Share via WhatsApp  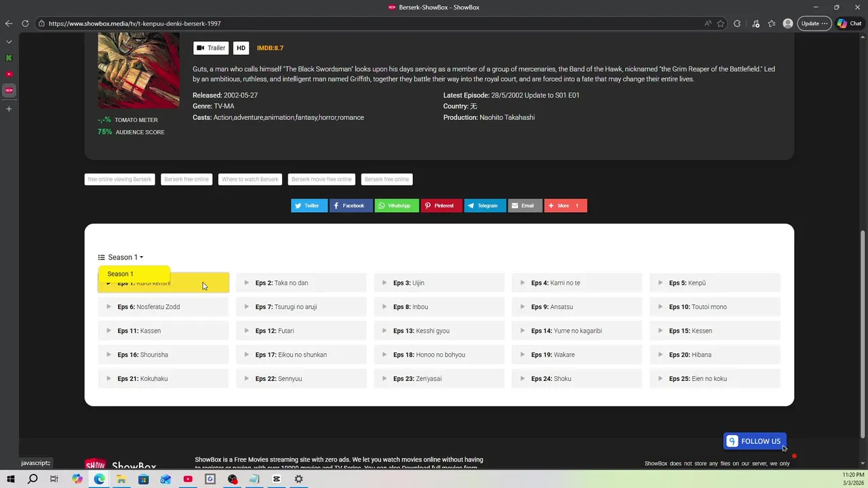(397, 205)
